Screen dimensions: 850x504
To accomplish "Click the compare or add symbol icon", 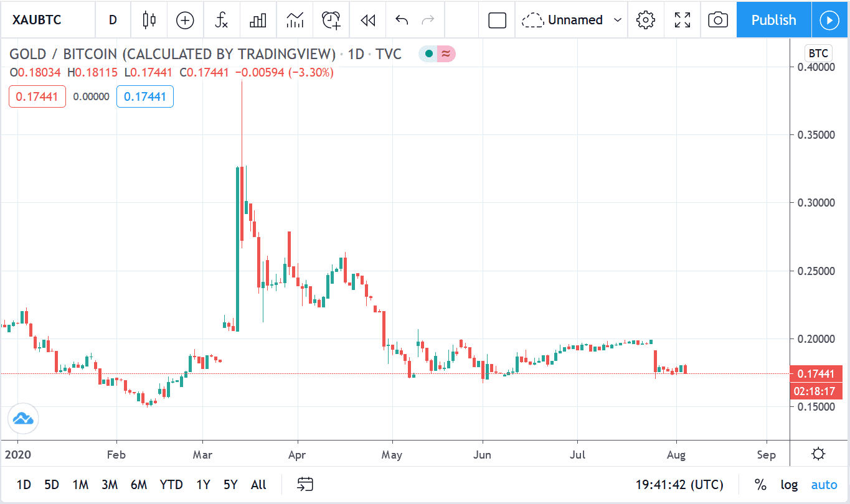I will click(185, 20).
